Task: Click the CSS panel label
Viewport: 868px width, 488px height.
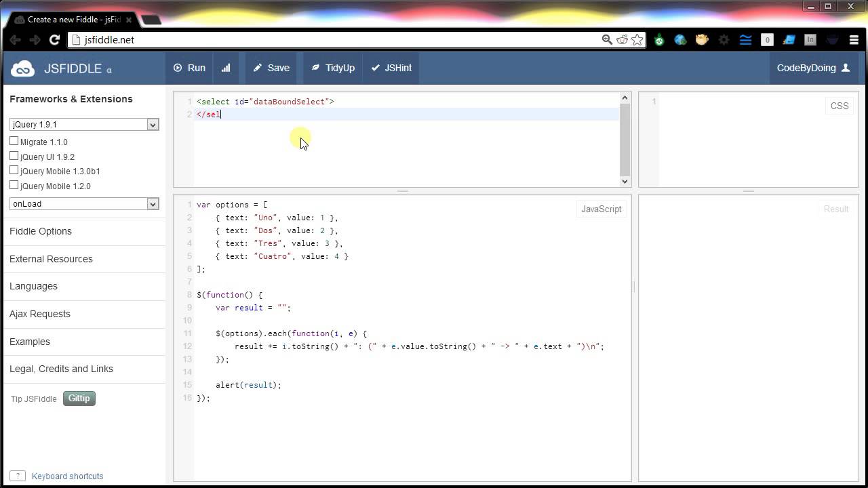Action: click(839, 106)
